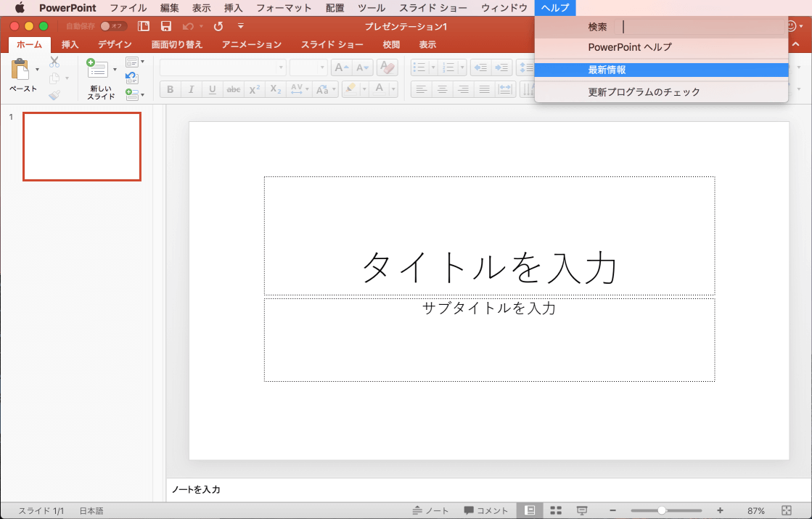Image resolution: width=812 pixels, height=519 pixels.
Task: Click the Save icon in title bar
Action: pyautogui.click(x=166, y=26)
